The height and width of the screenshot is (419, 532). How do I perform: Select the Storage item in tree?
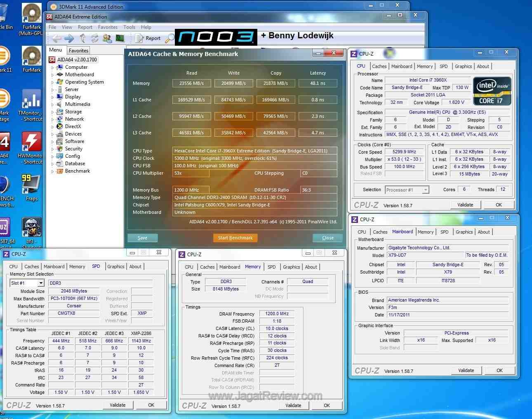pos(73,112)
